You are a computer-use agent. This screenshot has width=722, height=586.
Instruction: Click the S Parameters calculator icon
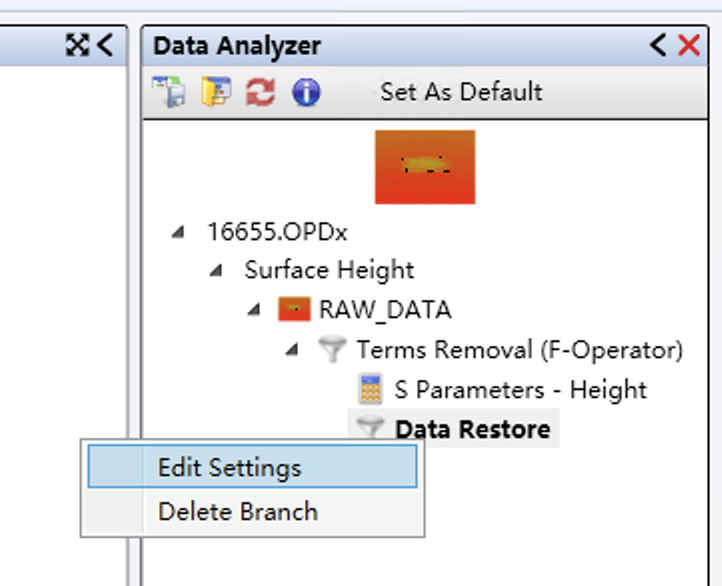pos(370,390)
